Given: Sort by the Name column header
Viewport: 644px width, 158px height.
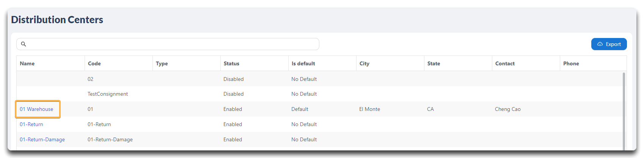Looking at the screenshot, I should tap(27, 63).
